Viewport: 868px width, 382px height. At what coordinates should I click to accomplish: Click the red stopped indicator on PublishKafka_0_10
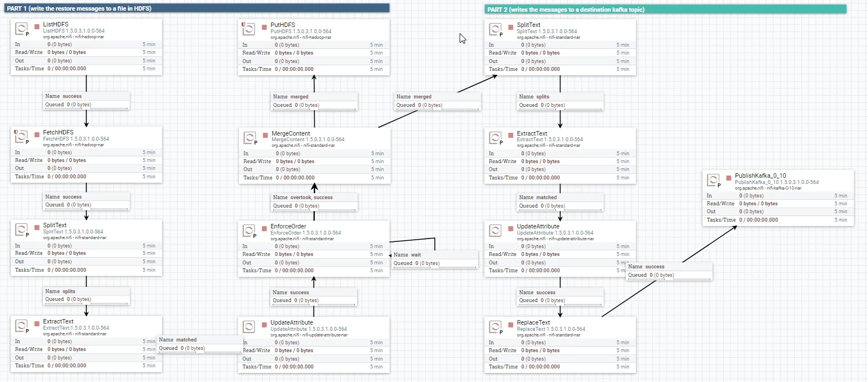point(729,178)
